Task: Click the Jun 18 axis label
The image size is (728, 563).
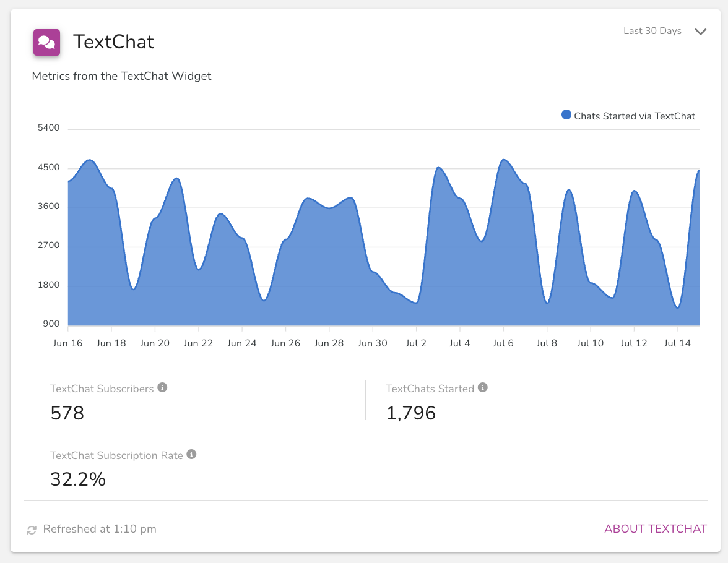Action: [111, 343]
